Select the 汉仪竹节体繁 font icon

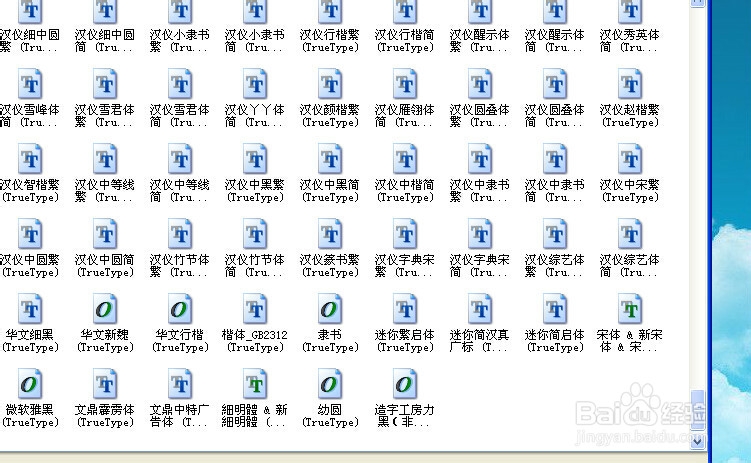coord(180,234)
